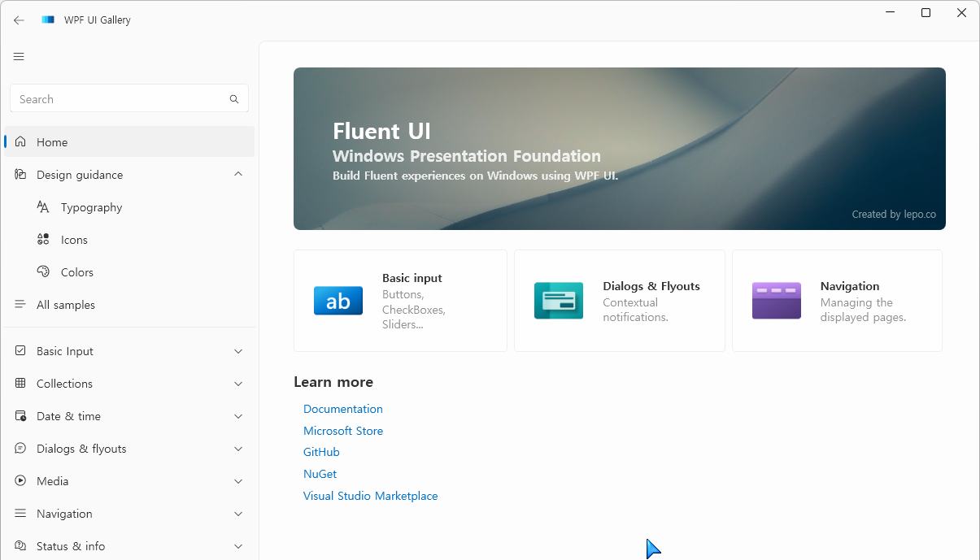This screenshot has height=560, width=980.
Task: Open the NuGet link
Action: pos(320,474)
